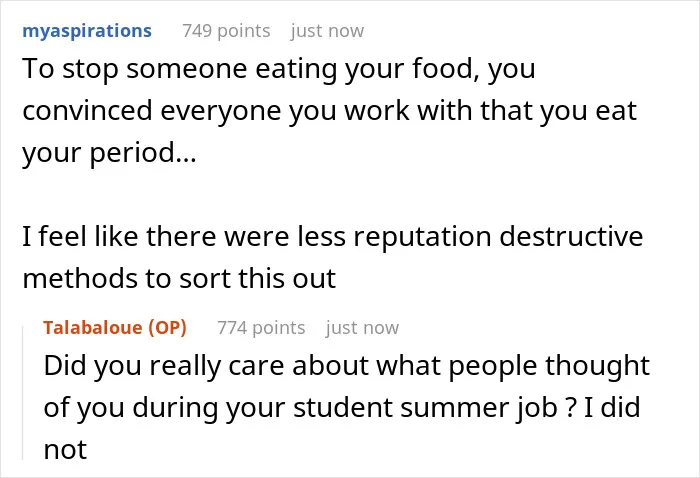Screen dimensions: 700x478
Task: Open the myaspirations comment's just now timestamp
Action: pyautogui.click(x=327, y=31)
